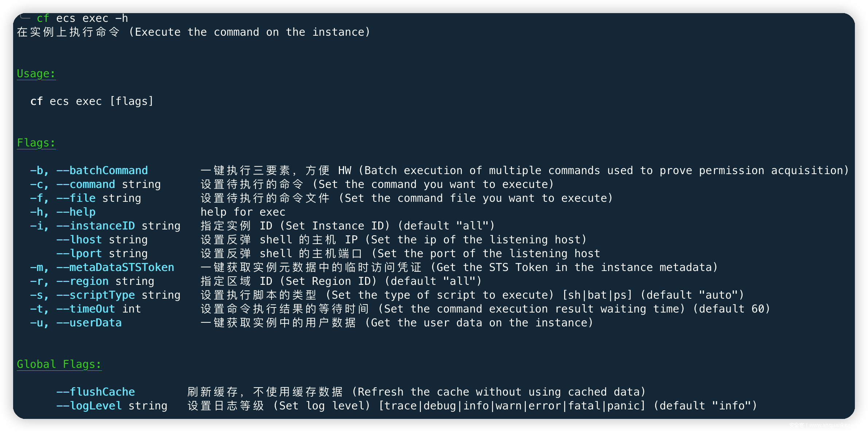
Task: Click the --lhost string flag
Action: (102, 240)
